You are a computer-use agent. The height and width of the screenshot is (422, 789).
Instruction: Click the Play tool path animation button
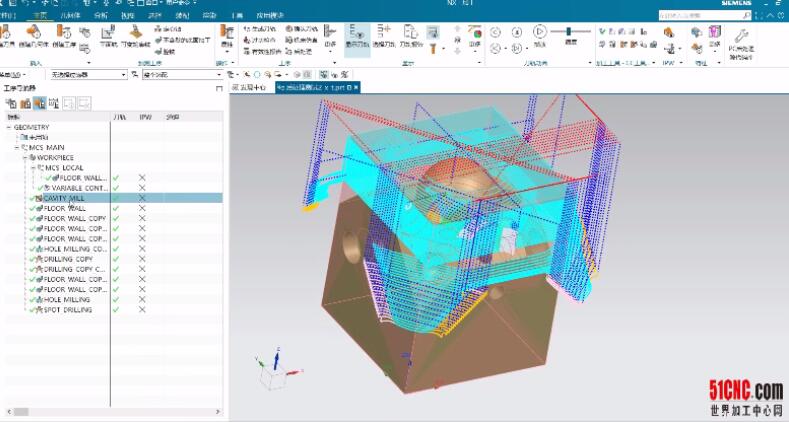pos(540,32)
